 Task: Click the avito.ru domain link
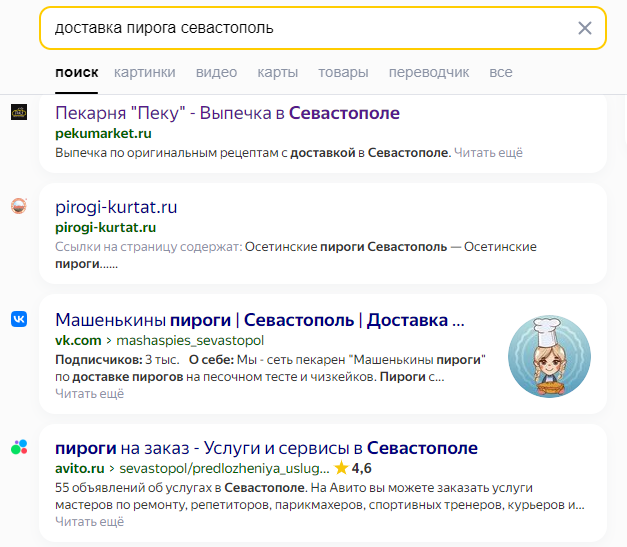(x=80, y=468)
